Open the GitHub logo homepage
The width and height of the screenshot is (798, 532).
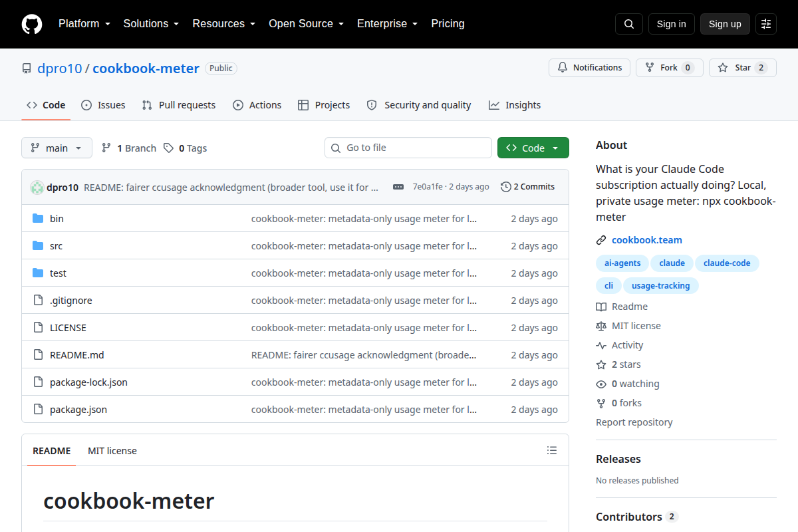point(32,24)
